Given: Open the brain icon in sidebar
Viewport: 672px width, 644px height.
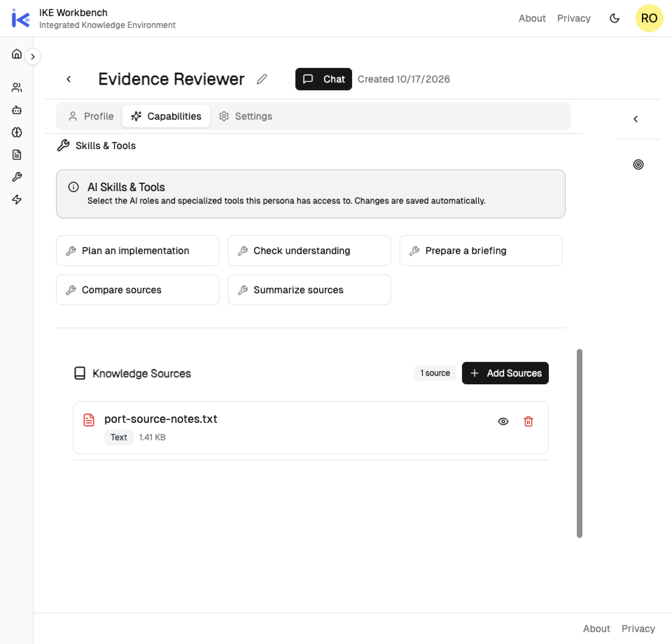Looking at the screenshot, I should click(x=17, y=132).
